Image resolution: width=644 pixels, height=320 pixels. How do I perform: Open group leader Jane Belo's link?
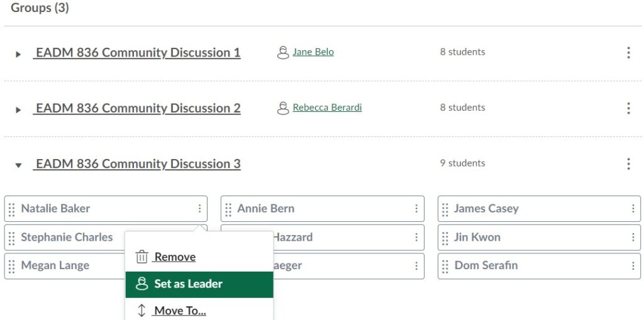click(x=313, y=52)
